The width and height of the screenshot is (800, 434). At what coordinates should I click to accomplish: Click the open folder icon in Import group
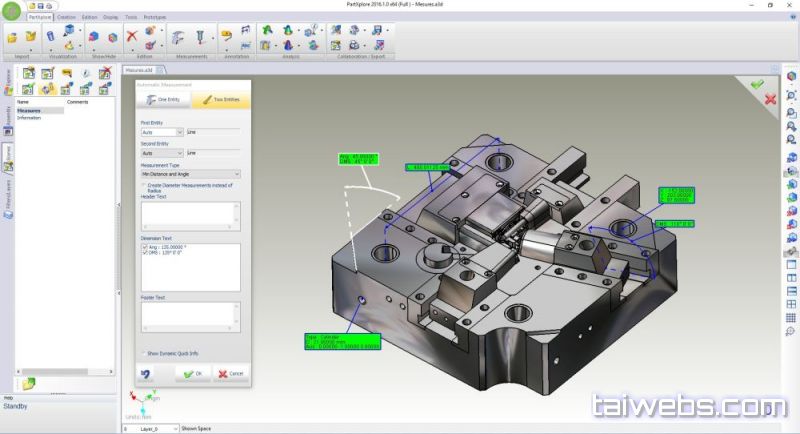point(12,38)
